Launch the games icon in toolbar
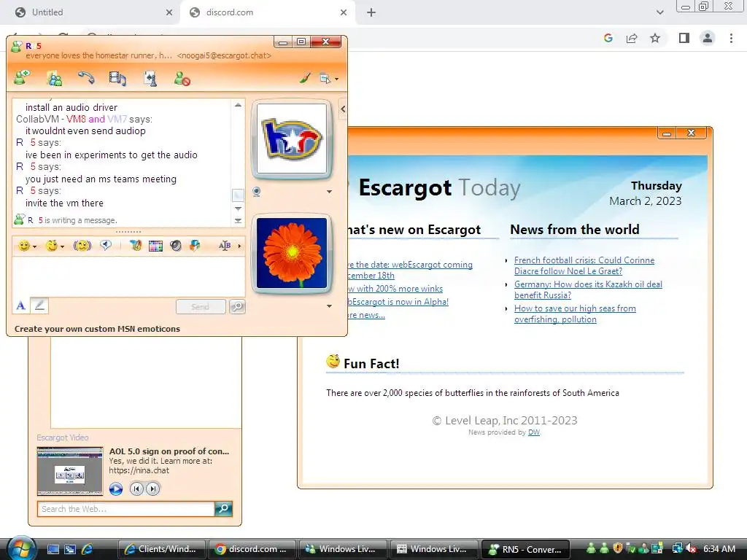The image size is (747, 560). 150,78
